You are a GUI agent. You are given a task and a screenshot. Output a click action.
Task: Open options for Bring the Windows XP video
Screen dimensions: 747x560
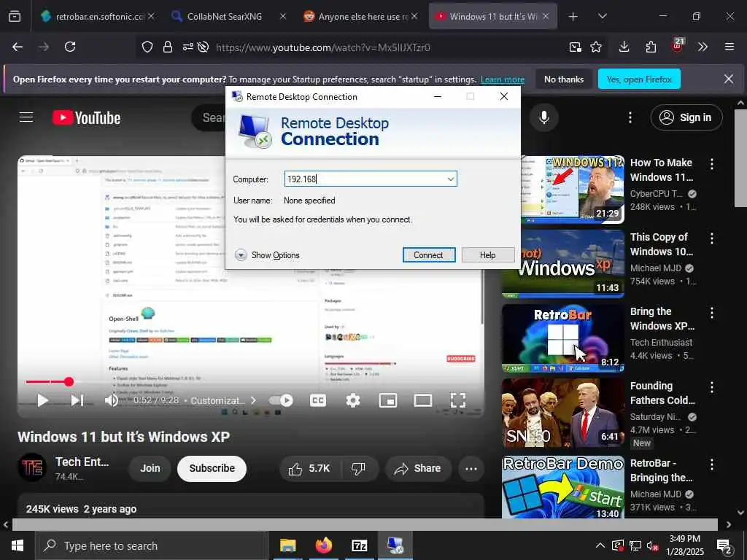(712, 313)
